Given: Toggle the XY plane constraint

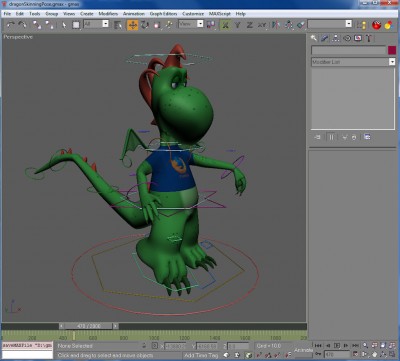Looking at the screenshot, I should (262, 25).
